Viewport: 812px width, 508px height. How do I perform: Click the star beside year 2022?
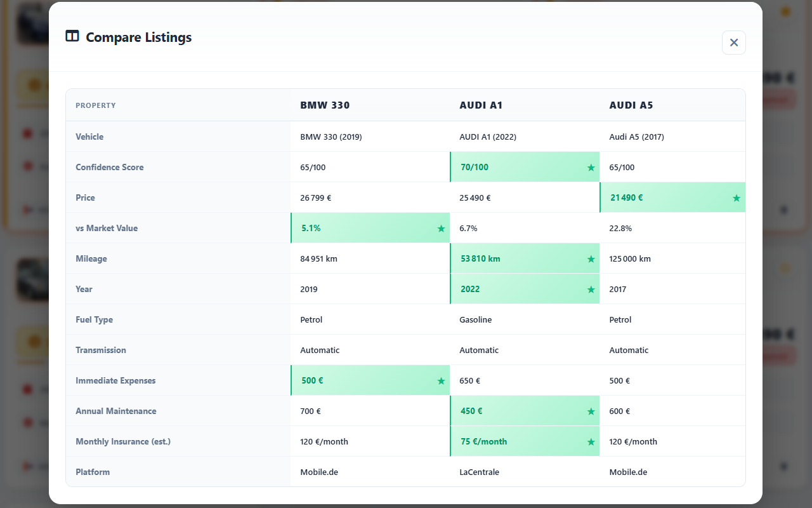click(x=591, y=290)
